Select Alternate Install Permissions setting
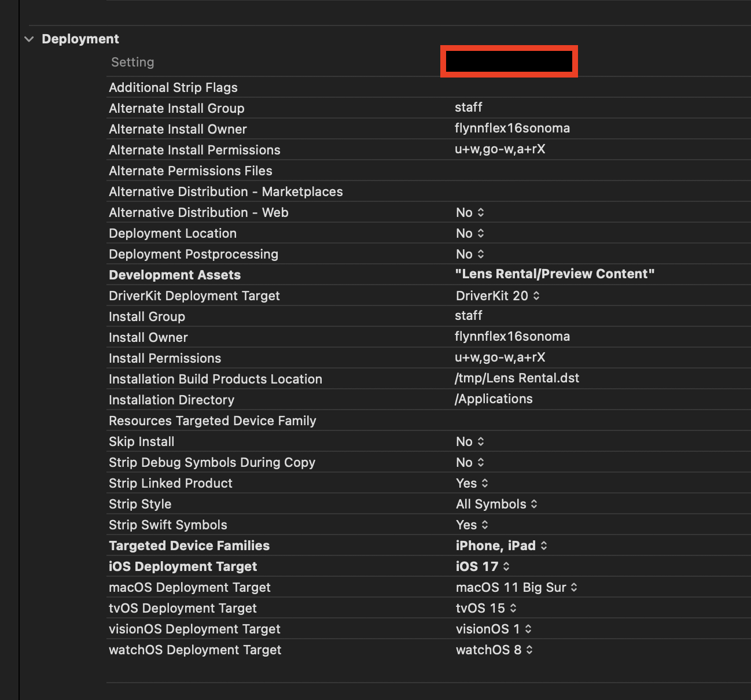Screen dimensions: 751x700 coord(194,150)
